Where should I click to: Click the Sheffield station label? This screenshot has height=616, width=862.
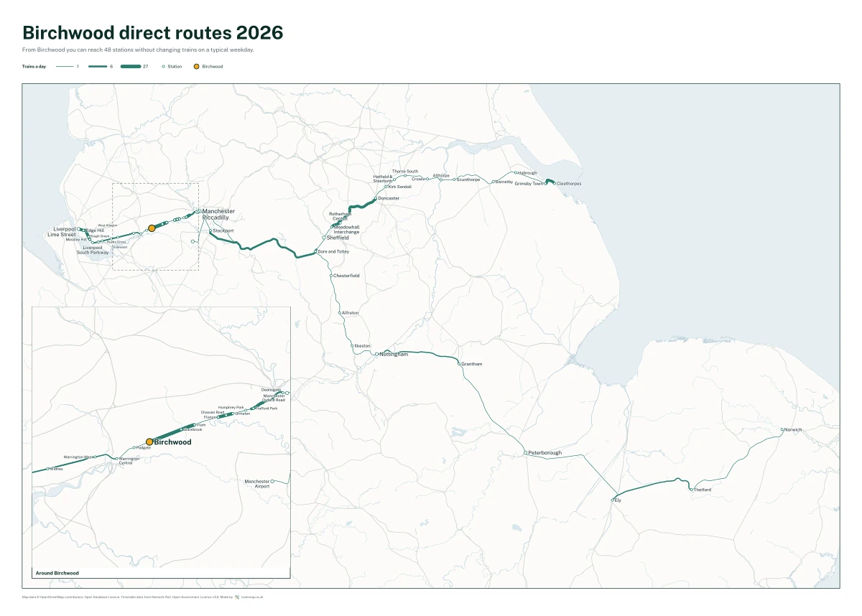point(338,238)
